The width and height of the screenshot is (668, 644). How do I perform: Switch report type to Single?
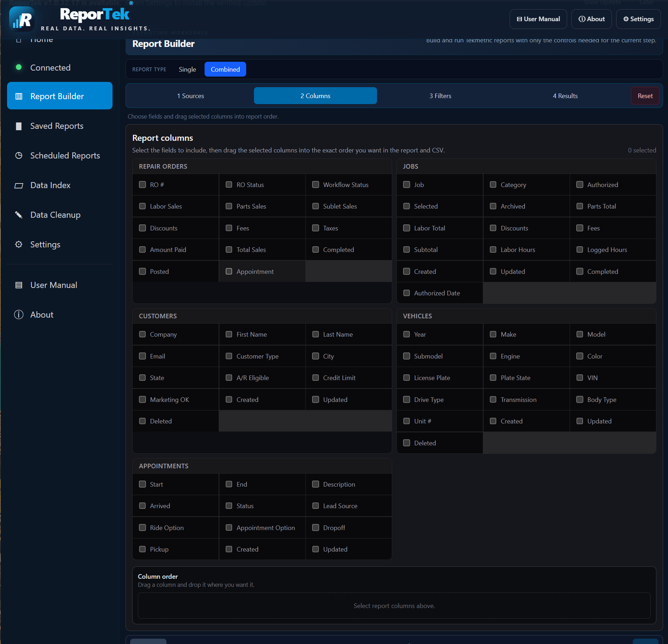point(187,69)
